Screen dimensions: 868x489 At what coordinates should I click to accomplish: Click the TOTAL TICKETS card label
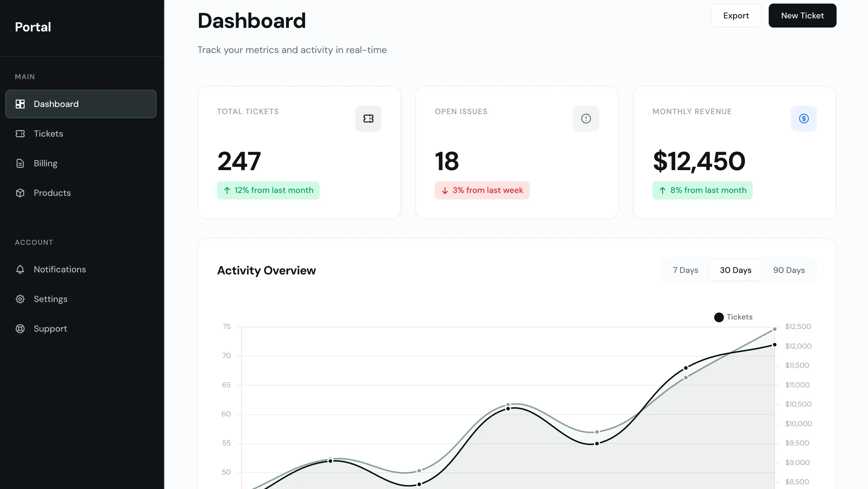[248, 111]
